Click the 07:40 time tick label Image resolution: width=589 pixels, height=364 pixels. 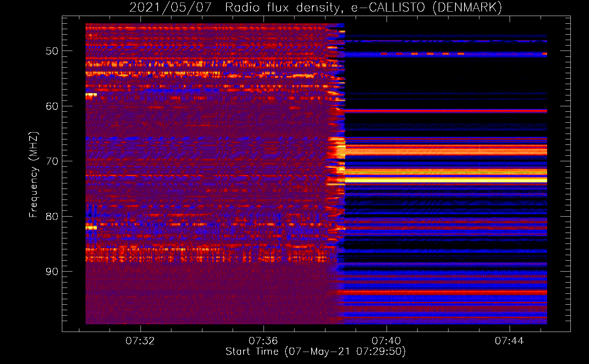coord(386,341)
